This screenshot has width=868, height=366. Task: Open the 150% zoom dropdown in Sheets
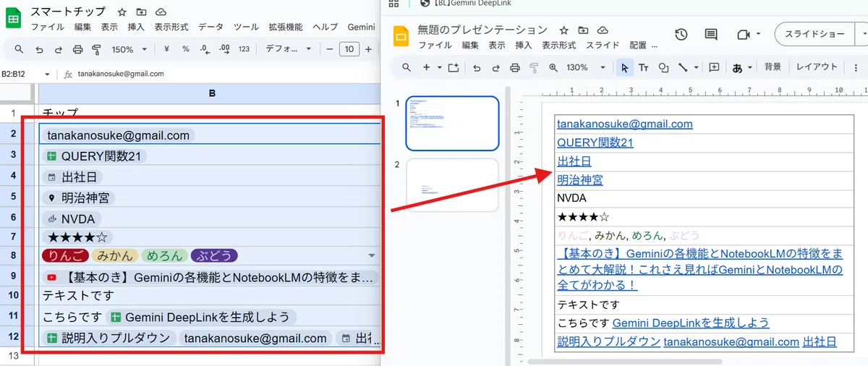pyautogui.click(x=129, y=49)
